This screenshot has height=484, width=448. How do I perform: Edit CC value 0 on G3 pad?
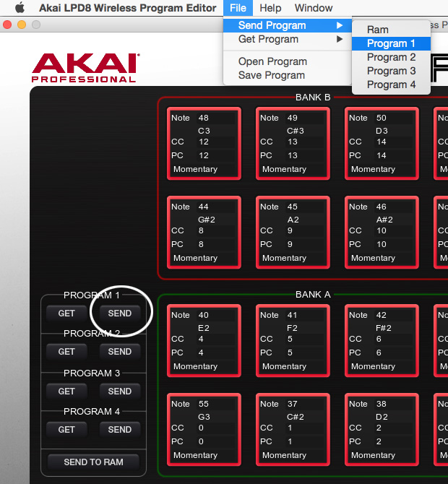tap(216, 428)
